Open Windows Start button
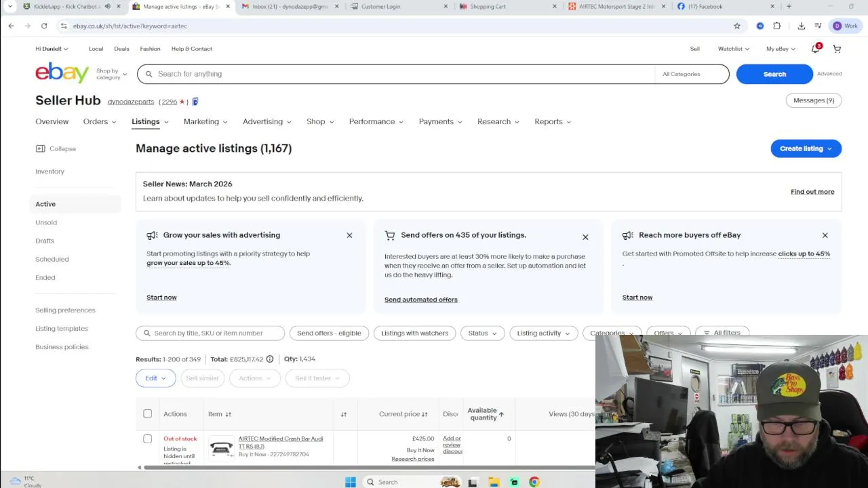The image size is (868, 488). 351,482
